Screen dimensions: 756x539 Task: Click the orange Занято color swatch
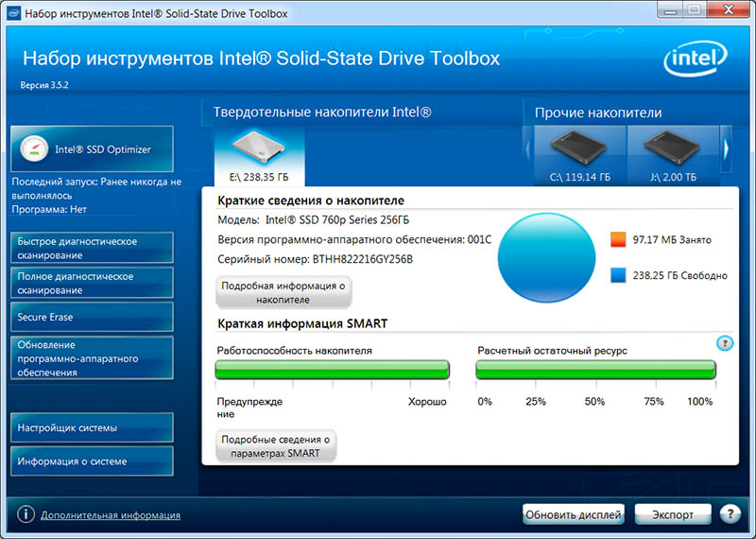(618, 239)
